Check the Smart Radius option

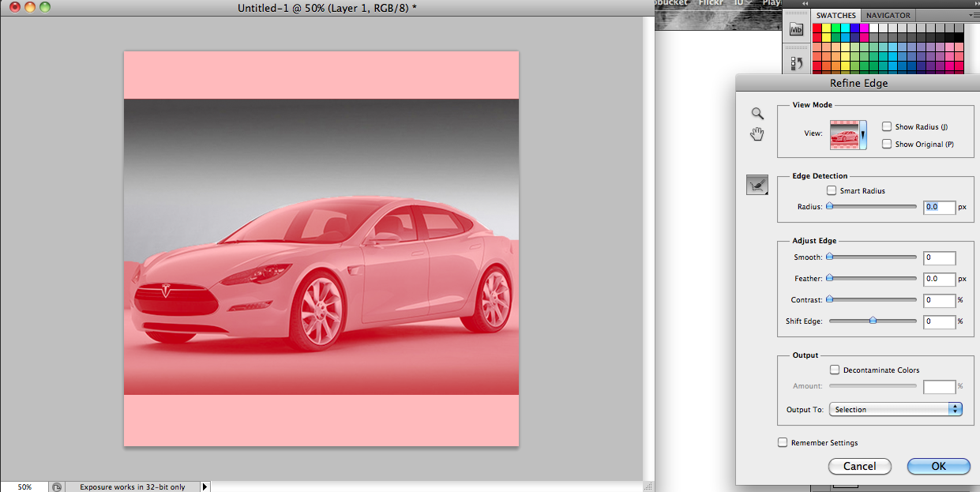coord(832,190)
